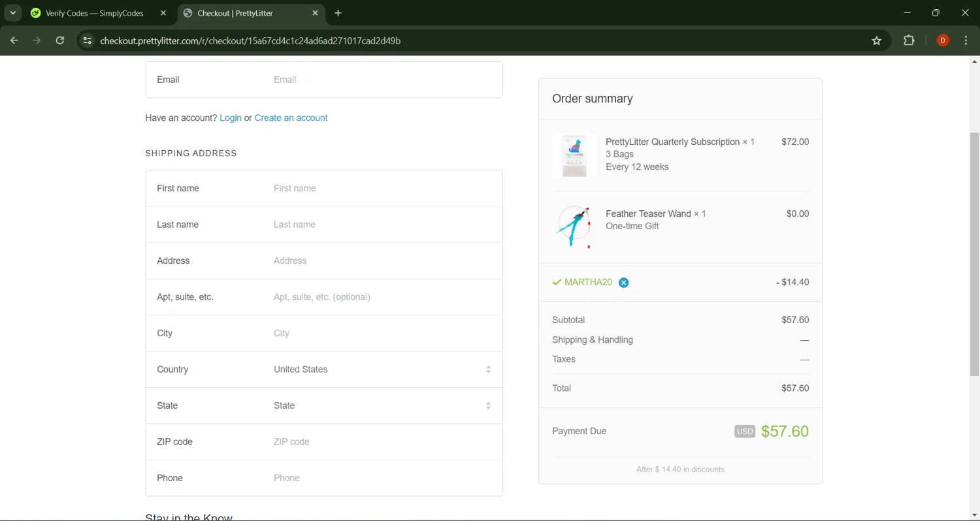The image size is (980, 521).
Task: Click the Login link
Action: [x=231, y=118]
